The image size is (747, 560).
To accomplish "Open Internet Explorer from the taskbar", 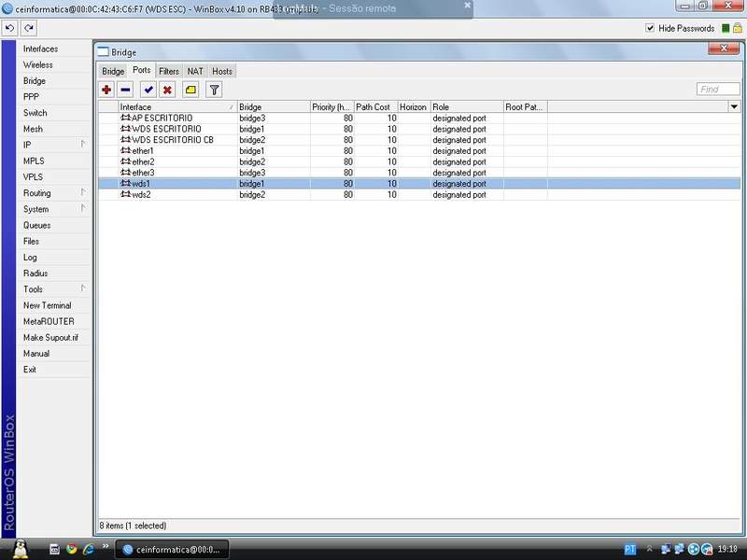I will 88,549.
